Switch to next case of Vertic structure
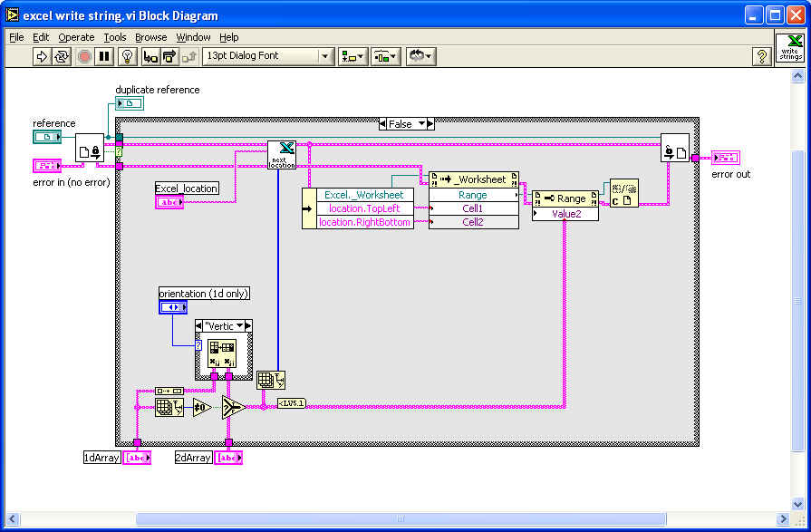Viewport: 811px width, 532px height. pyautogui.click(x=249, y=326)
